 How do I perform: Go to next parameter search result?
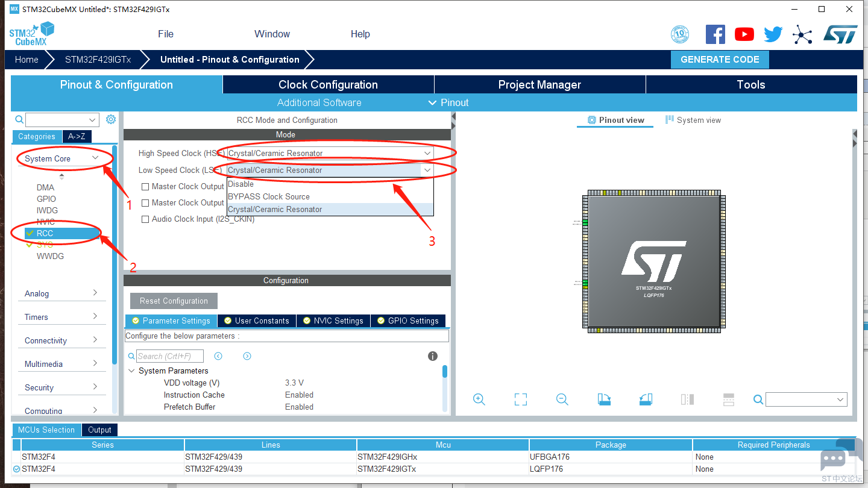pos(247,356)
